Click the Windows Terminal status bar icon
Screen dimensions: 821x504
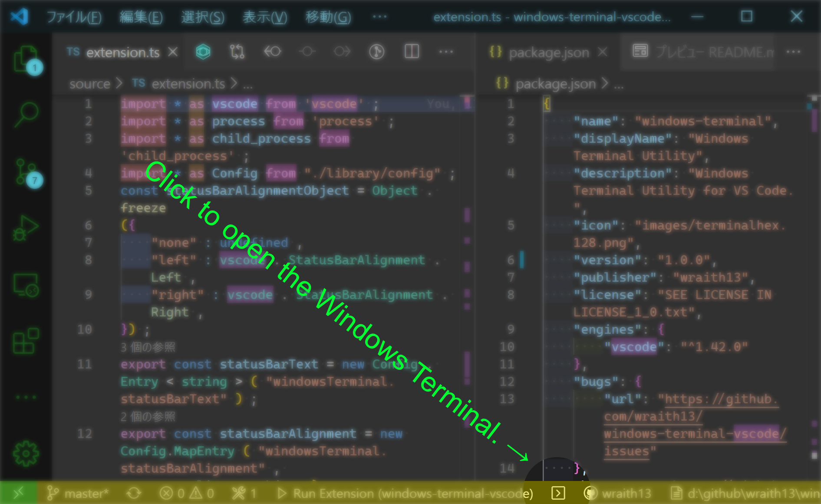pos(558,493)
